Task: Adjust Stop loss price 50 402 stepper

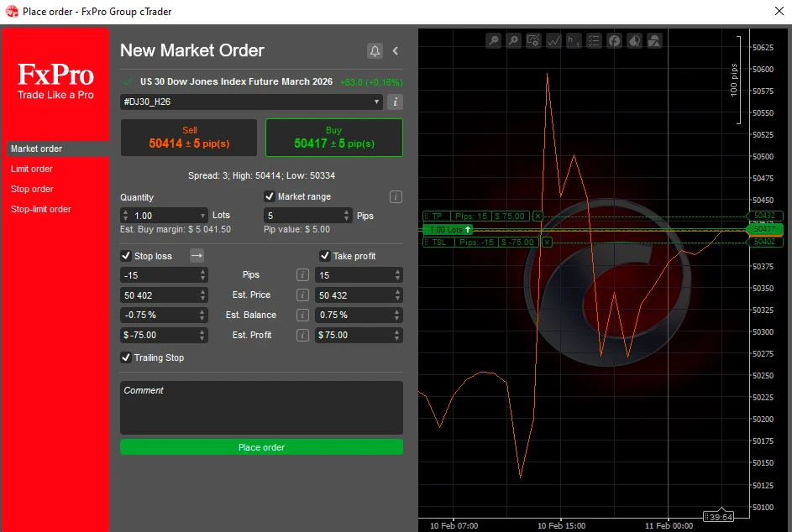Action: point(202,295)
